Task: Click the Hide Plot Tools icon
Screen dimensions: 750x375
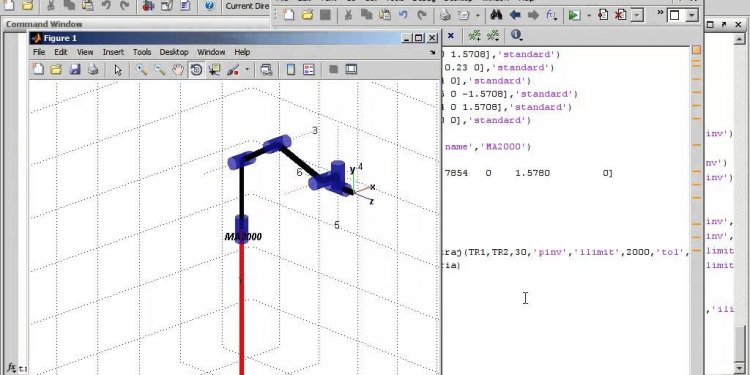Action: click(x=333, y=70)
